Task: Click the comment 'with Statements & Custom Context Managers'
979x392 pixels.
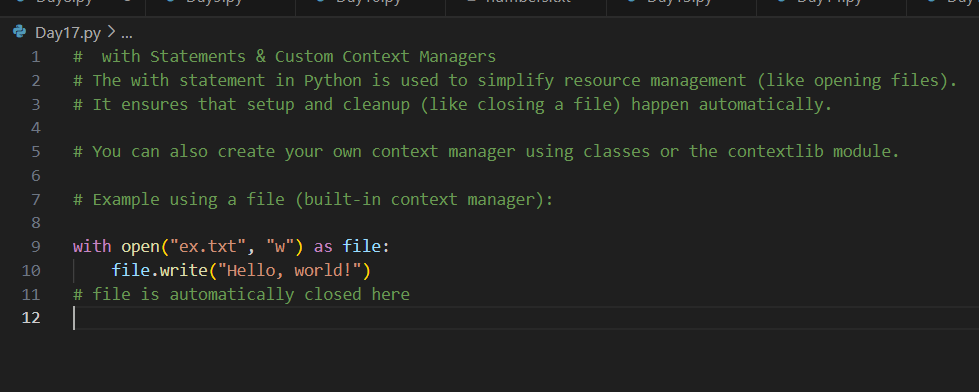Action: click(285, 57)
